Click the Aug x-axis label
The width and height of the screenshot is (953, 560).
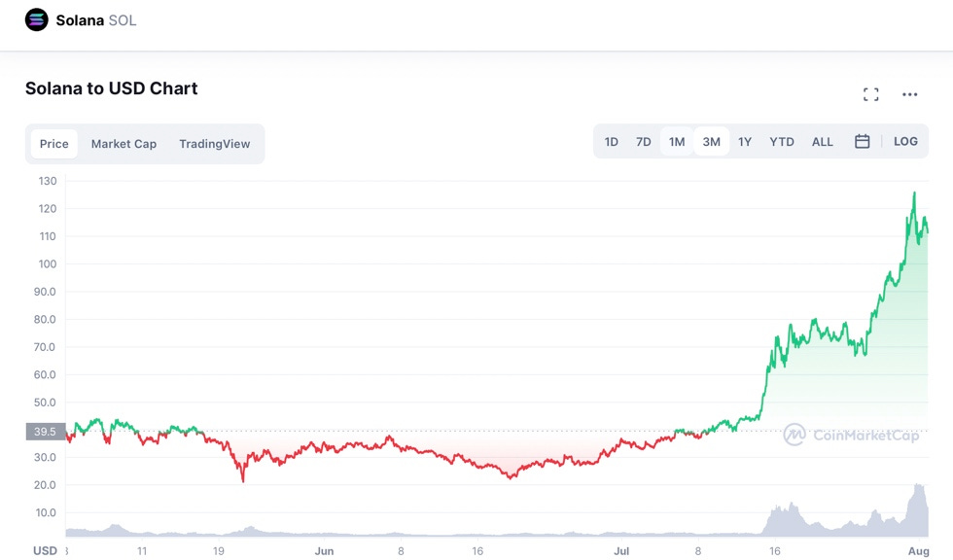(919, 551)
